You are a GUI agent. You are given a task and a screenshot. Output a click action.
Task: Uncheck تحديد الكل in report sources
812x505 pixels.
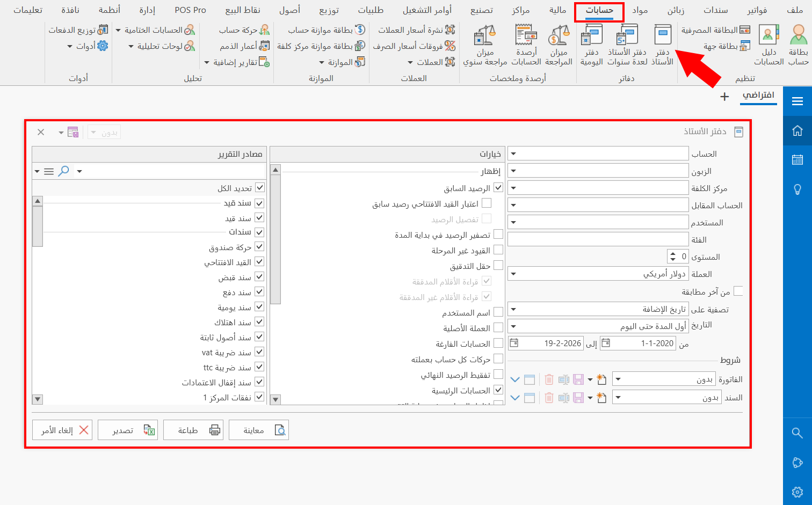coord(260,187)
